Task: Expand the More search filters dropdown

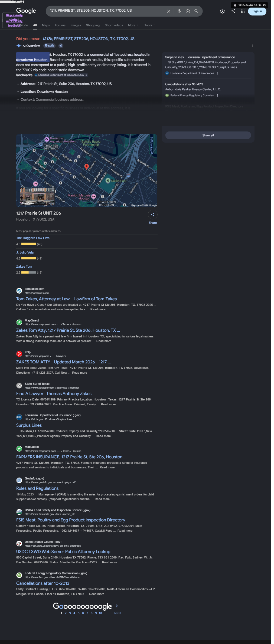Action: (133, 25)
